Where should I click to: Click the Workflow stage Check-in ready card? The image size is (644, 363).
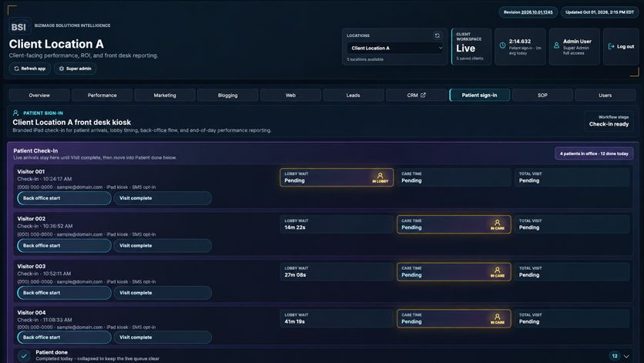609,121
